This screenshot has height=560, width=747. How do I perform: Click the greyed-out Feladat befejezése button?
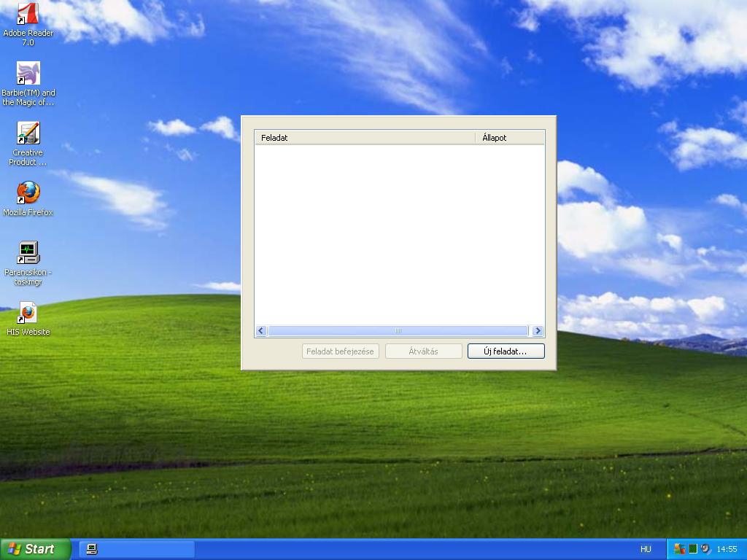point(340,351)
